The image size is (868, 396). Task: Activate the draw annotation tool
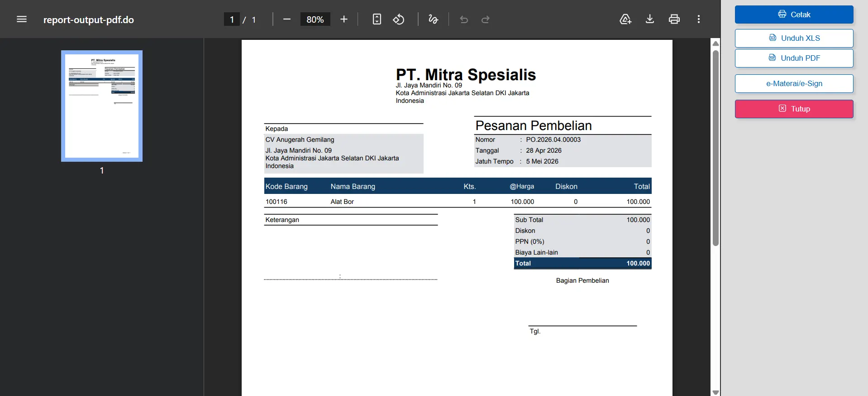point(433,19)
